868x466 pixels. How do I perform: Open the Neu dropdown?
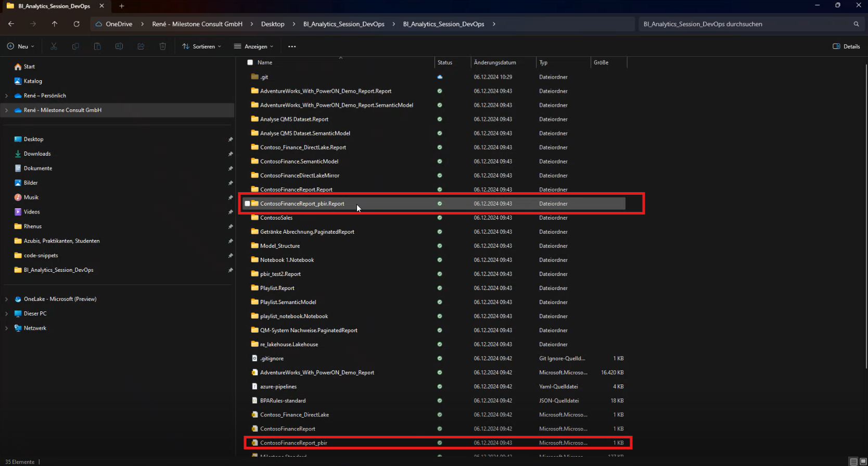pos(21,46)
